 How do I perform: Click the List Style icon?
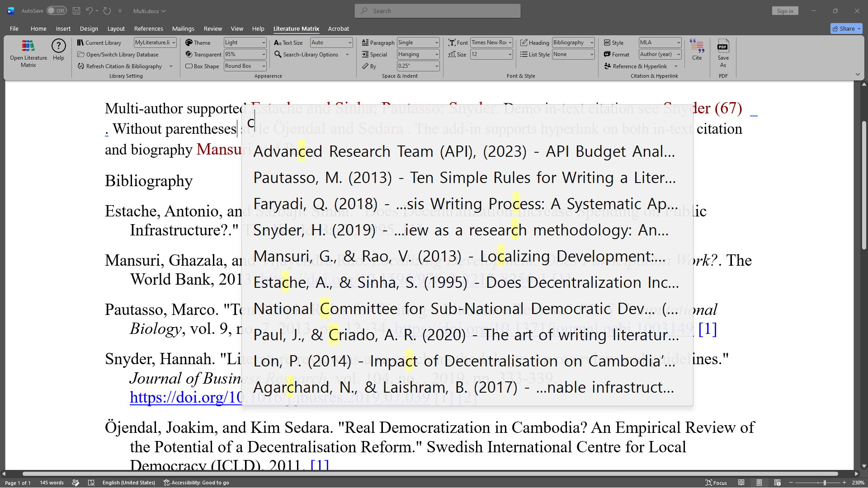pyautogui.click(x=524, y=54)
